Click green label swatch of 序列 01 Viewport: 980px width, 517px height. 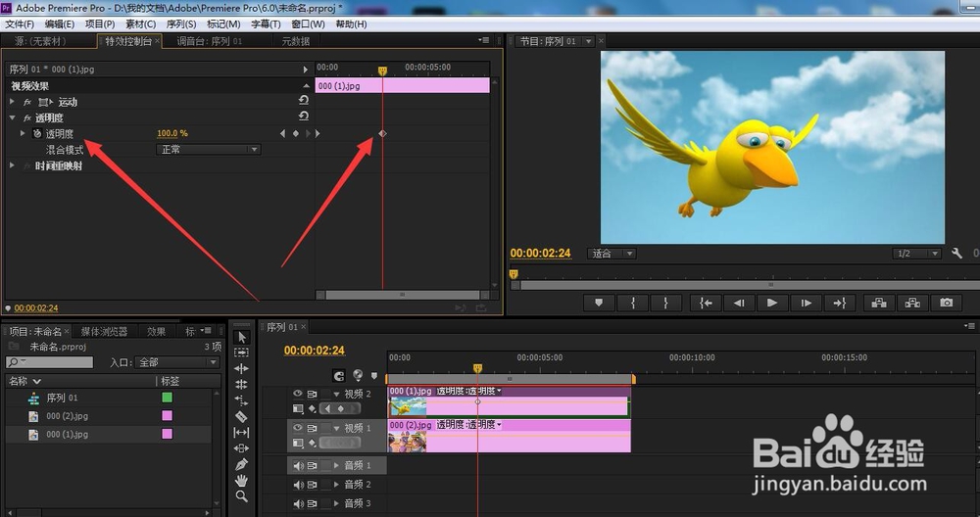click(x=167, y=398)
